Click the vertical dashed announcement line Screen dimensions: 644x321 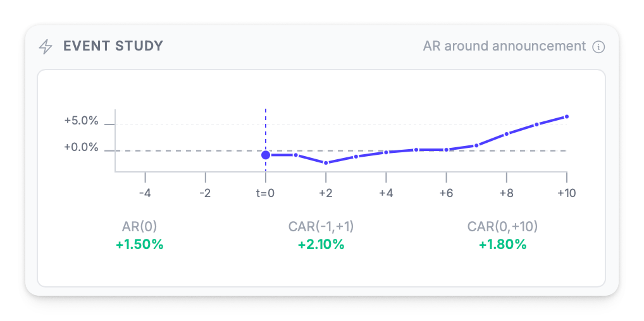click(x=266, y=126)
